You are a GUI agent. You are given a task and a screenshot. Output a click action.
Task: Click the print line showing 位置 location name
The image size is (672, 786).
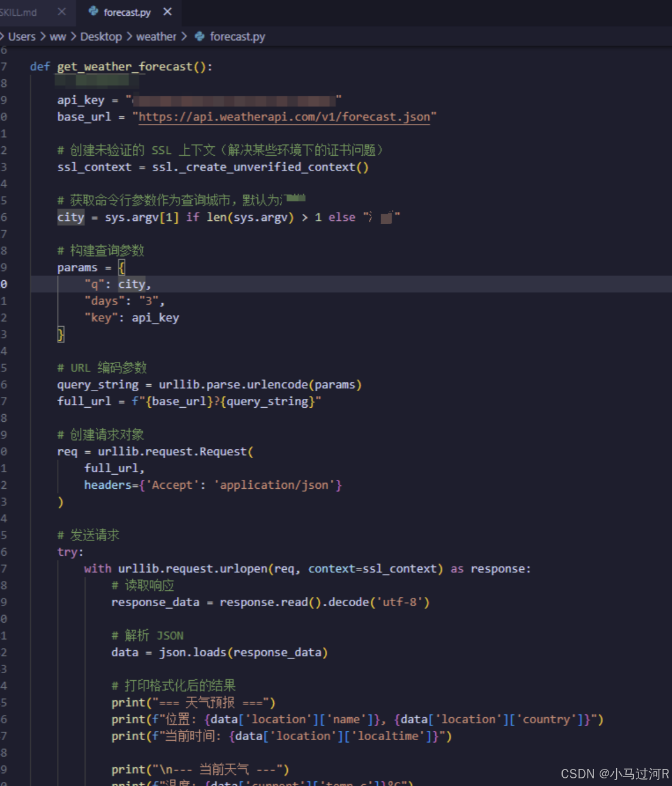click(x=357, y=720)
